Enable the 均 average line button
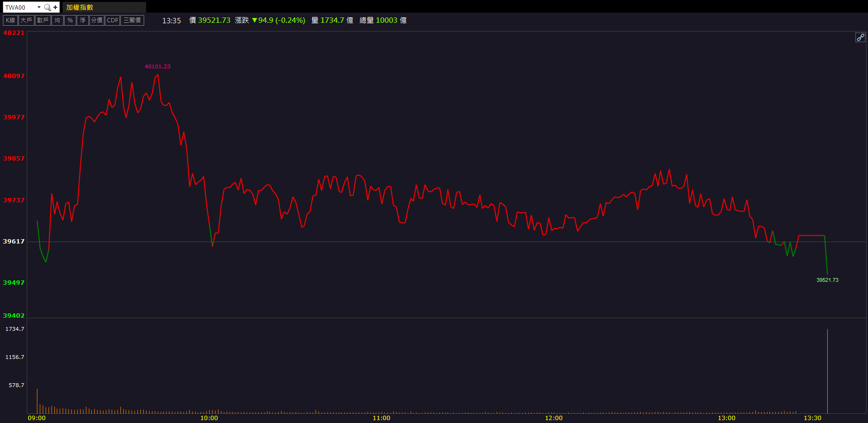Image resolution: width=868 pixels, height=423 pixels. tap(57, 20)
